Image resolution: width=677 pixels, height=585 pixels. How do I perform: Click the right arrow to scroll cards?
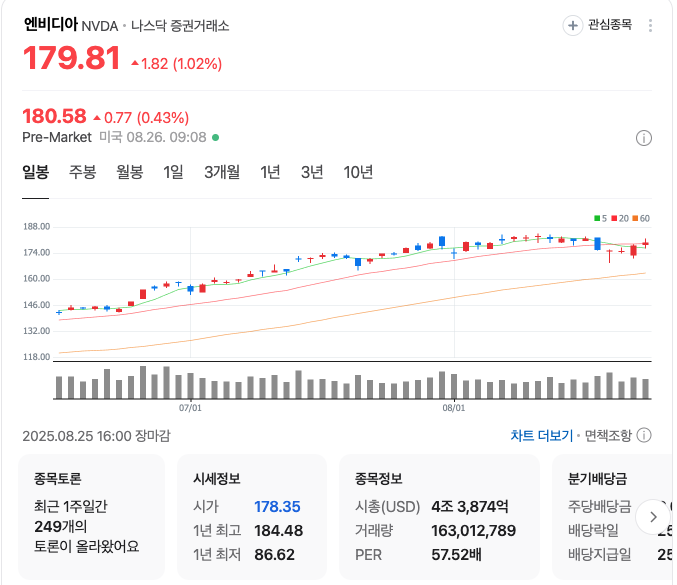tap(653, 517)
